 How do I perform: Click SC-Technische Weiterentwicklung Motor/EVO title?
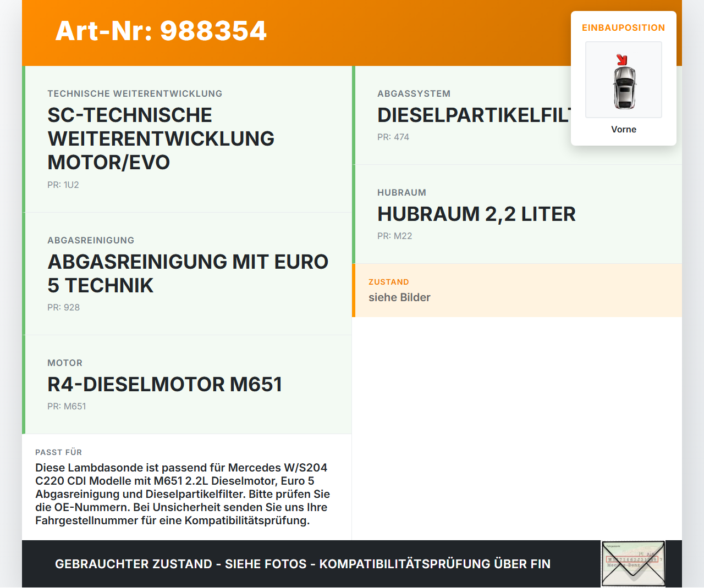point(161,138)
